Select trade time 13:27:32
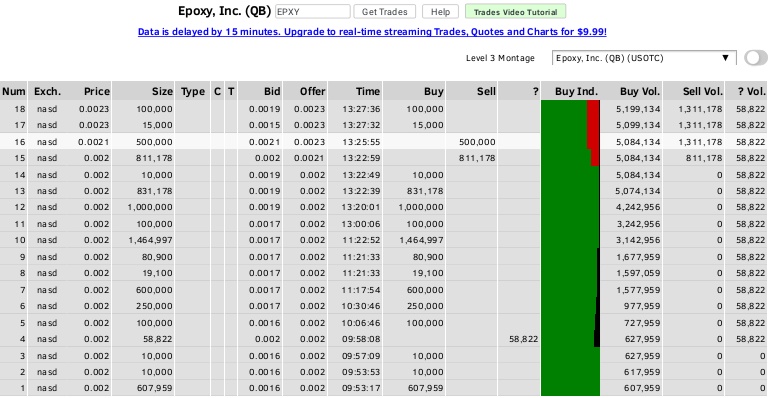768x398 pixels. click(x=361, y=125)
